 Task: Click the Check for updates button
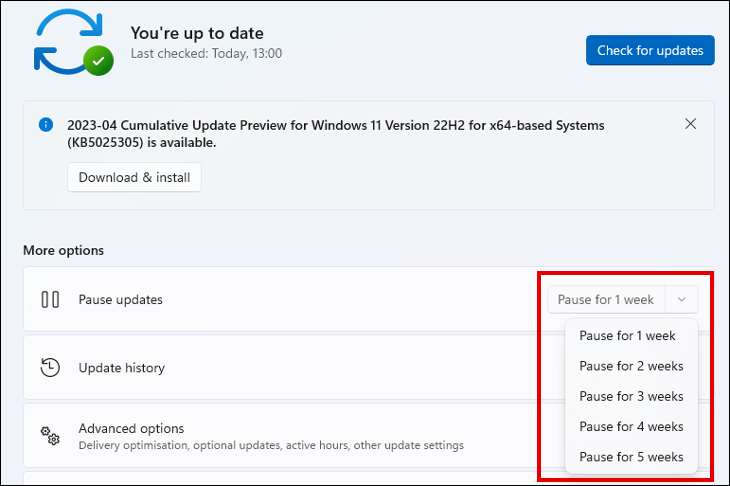(650, 50)
